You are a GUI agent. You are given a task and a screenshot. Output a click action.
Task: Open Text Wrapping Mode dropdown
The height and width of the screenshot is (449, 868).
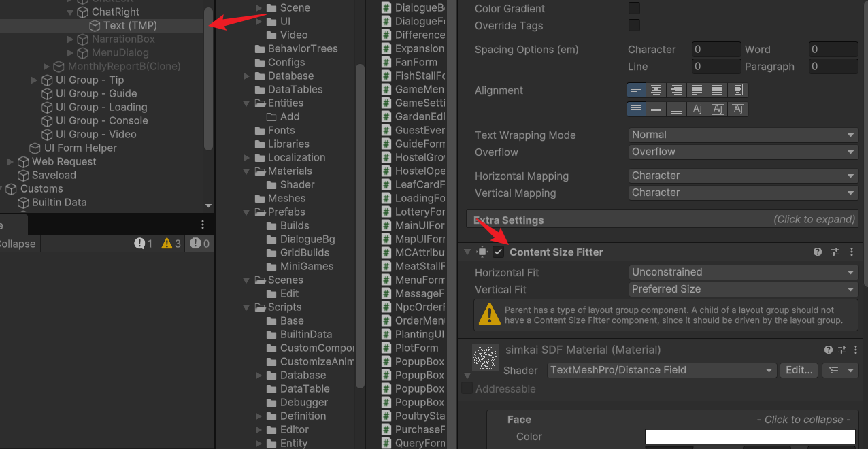[x=743, y=135]
